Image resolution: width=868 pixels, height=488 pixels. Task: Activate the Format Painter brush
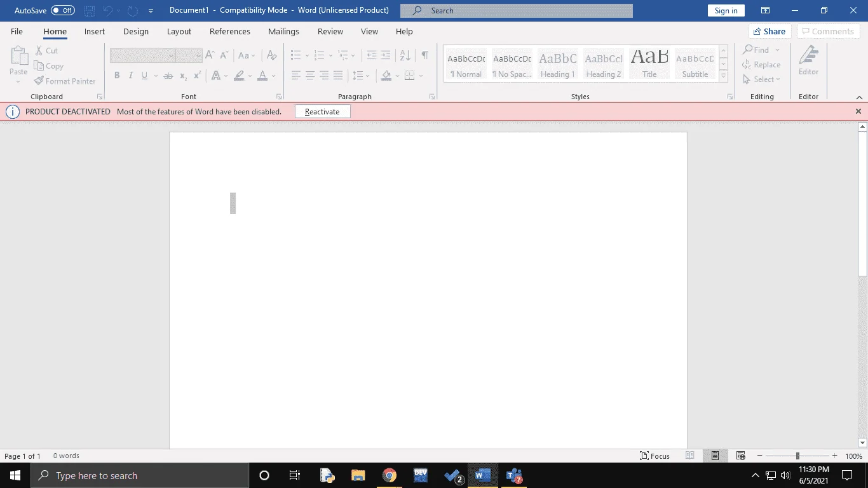point(39,81)
